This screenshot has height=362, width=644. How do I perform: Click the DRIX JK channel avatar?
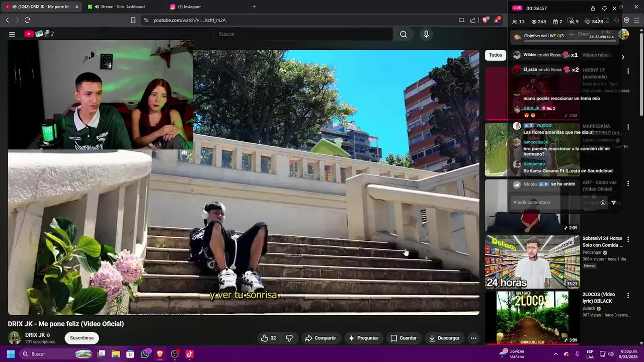coord(15,338)
